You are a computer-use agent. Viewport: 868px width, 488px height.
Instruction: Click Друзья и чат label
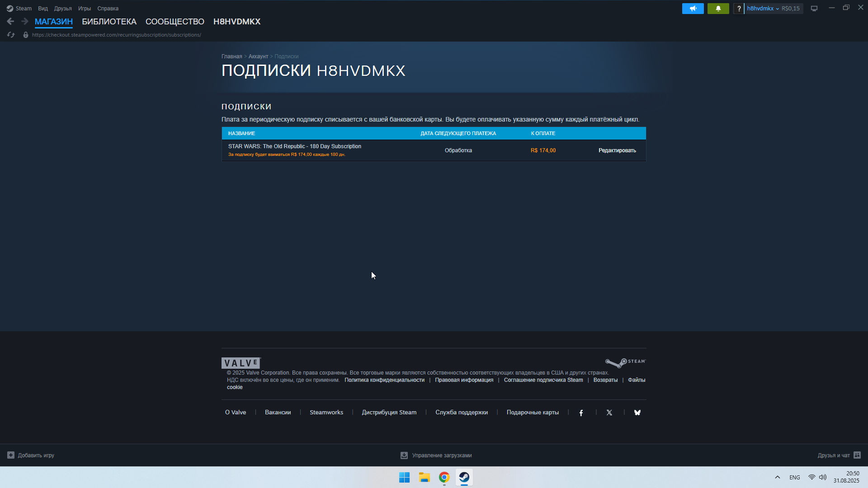point(834,455)
